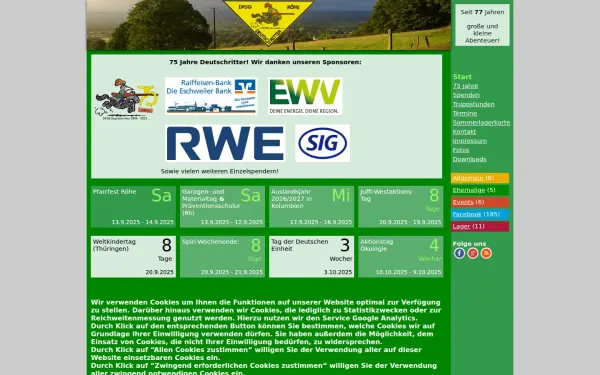The width and height of the screenshot is (600, 375).
Task: Go to the Start page link
Action: [462, 77]
